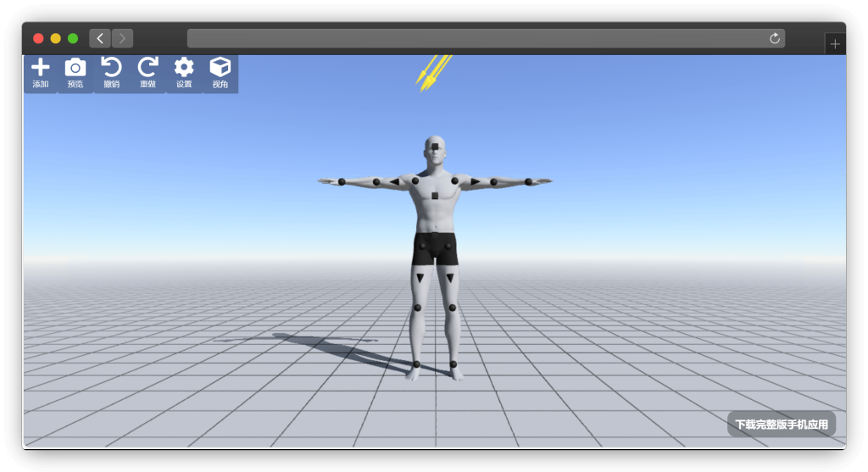This screenshot has width=868, height=472.
Task: Click the 重做 (Redo) arrow icon
Action: pyautogui.click(x=147, y=68)
